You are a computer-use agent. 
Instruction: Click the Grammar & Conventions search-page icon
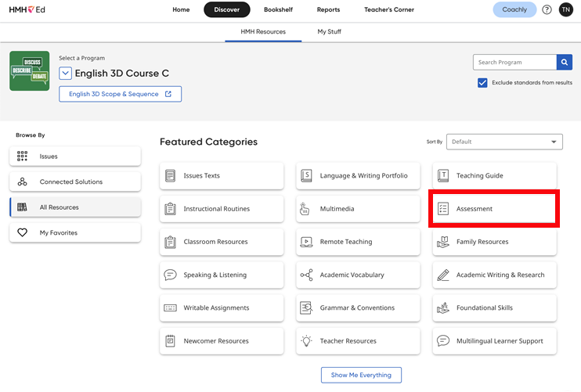[306, 307]
